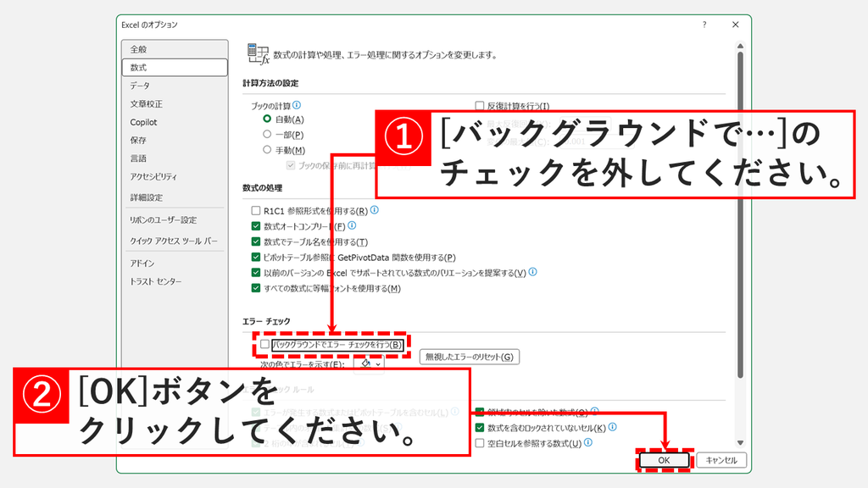Image resolution: width=868 pixels, height=488 pixels.
Task: Click info icon beside 数式のバリエーションを提案する(V)
Action: coord(532,272)
